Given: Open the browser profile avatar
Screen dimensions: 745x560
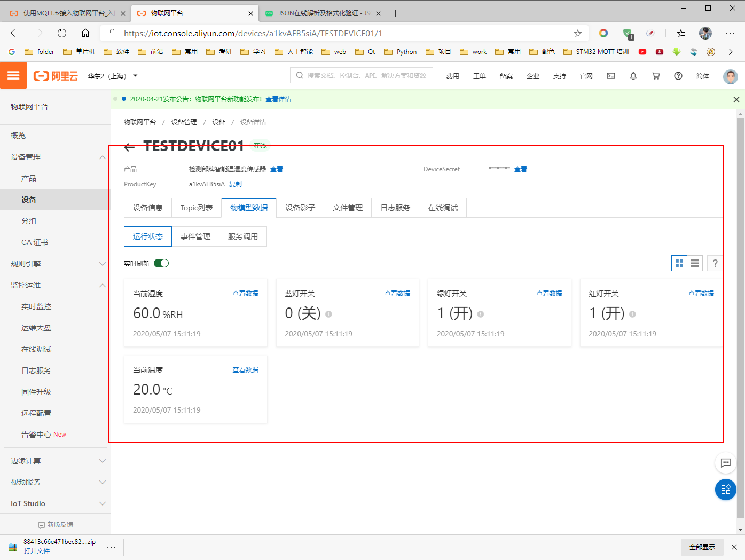Looking at the screenshot, I should 705,33.
